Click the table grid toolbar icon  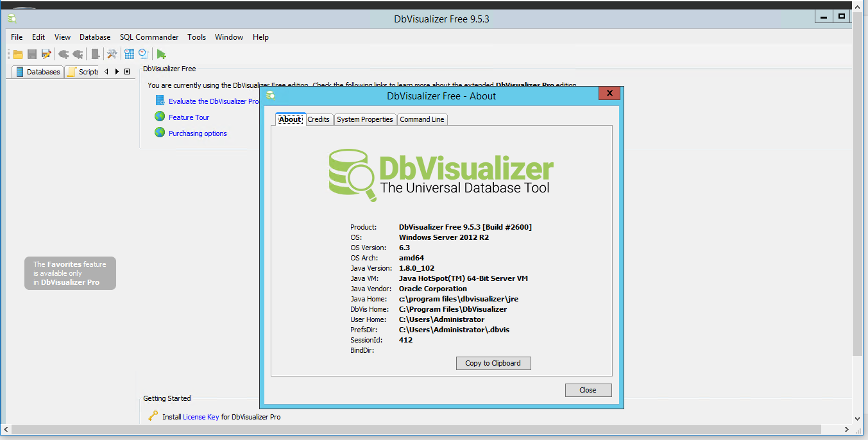pyautogui.click(x=130, y=55)
